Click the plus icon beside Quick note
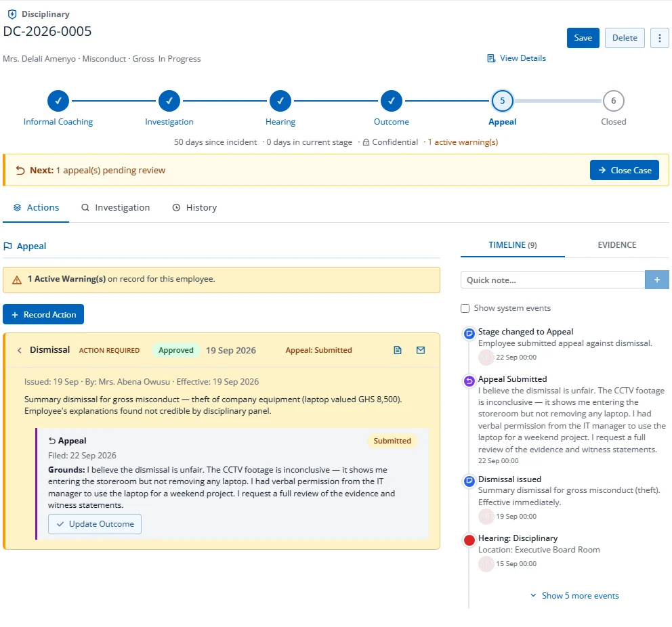Screen dimensions: 672x627 [657, 280]
